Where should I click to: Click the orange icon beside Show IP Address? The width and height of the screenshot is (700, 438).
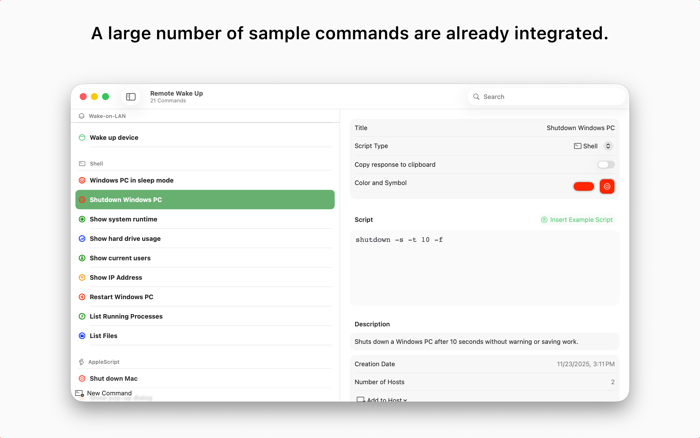click(82, 277)
